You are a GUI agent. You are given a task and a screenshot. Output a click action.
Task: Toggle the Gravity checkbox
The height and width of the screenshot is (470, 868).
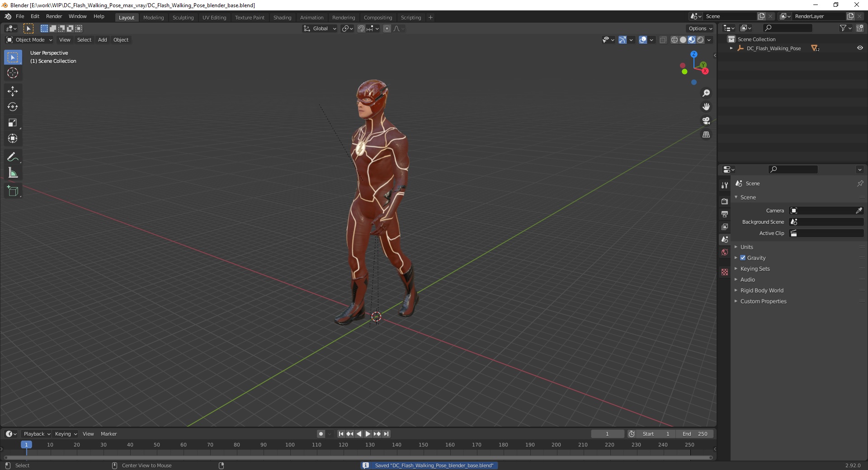tap(743, 258)
